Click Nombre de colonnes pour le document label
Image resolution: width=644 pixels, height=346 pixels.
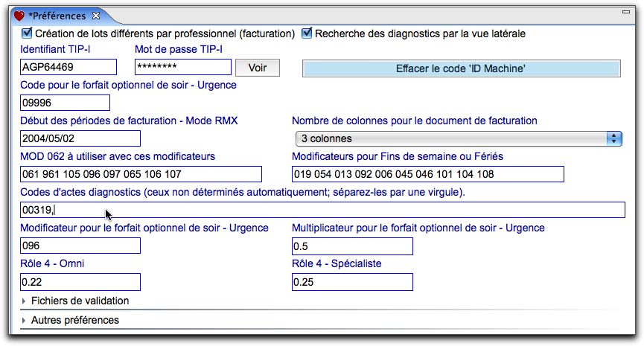tap(415, 121)
